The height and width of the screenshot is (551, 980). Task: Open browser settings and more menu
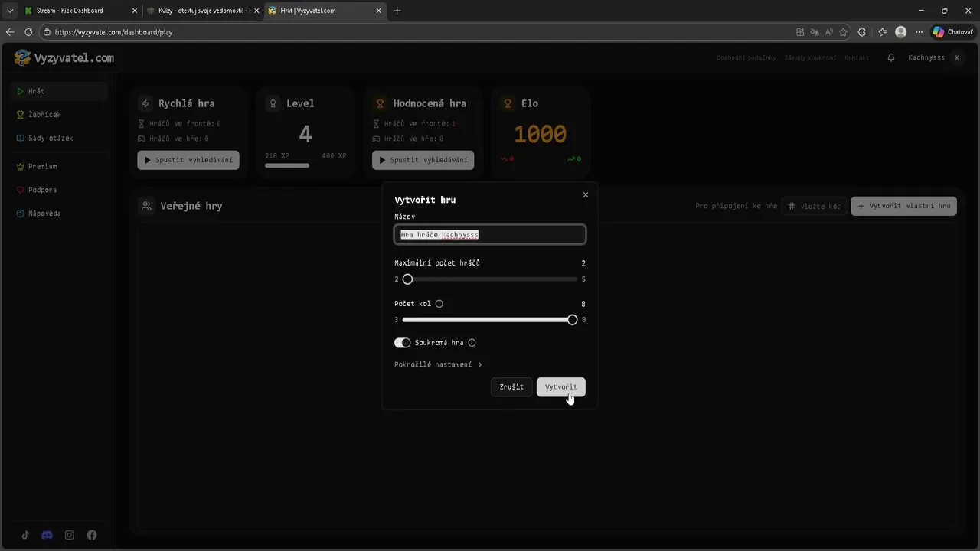tap(917, 32)
